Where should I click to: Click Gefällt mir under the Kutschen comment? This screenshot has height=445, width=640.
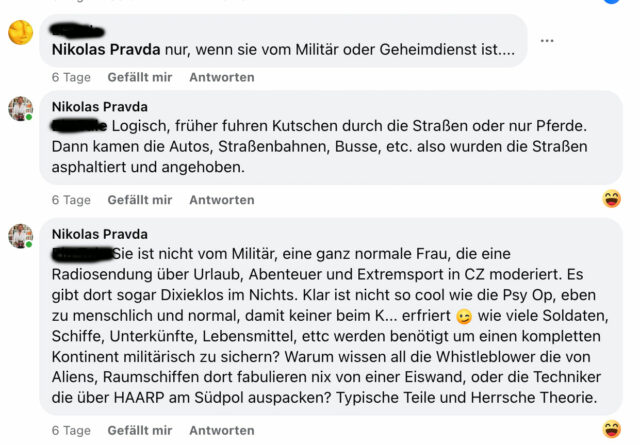click(x=140, y=200)
